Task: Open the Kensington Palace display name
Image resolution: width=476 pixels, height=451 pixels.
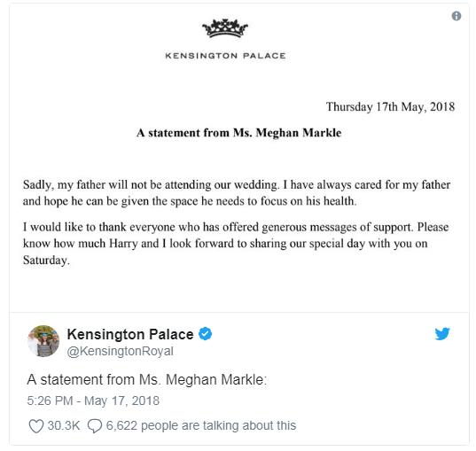Action: [130, 334]
